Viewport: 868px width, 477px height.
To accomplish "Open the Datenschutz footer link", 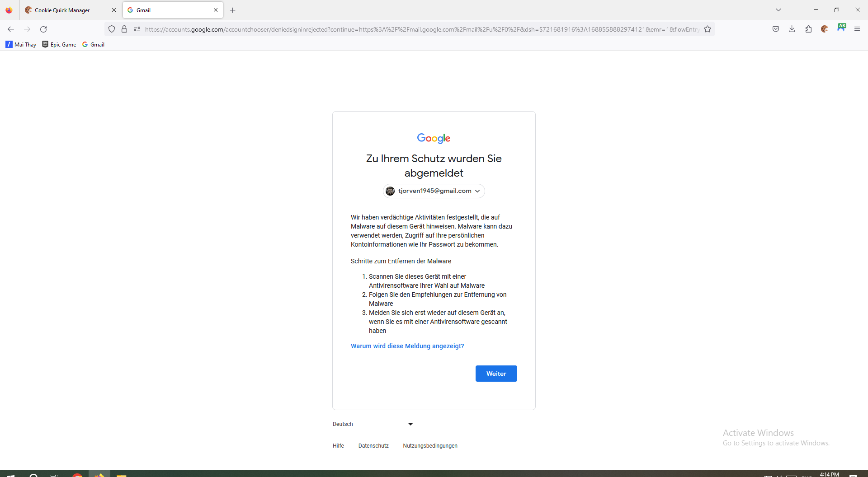I will click(x=373, y=446).
